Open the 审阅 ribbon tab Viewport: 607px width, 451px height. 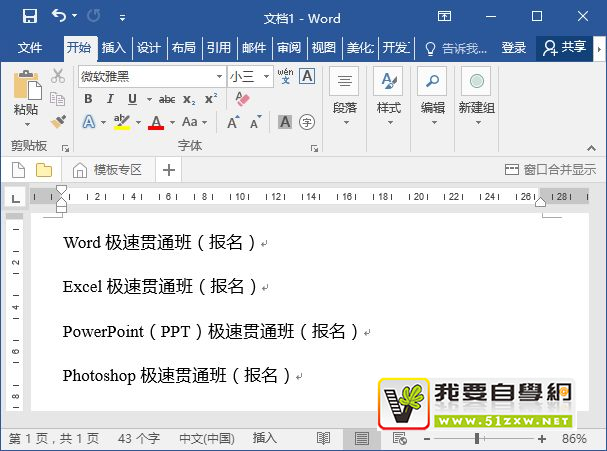pyautogui.click(x=289, y=48)
